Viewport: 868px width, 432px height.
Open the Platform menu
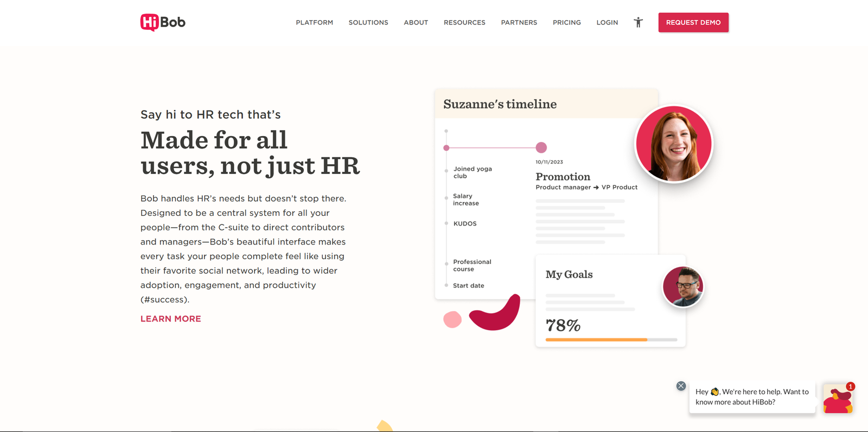click(315, 22)
